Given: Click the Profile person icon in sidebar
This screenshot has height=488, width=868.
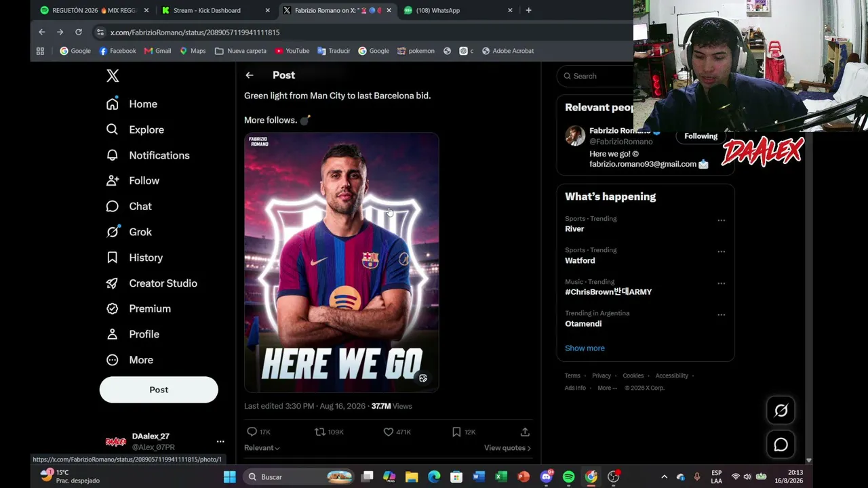Looking at the screenshot, I should (x=113, y=334).
